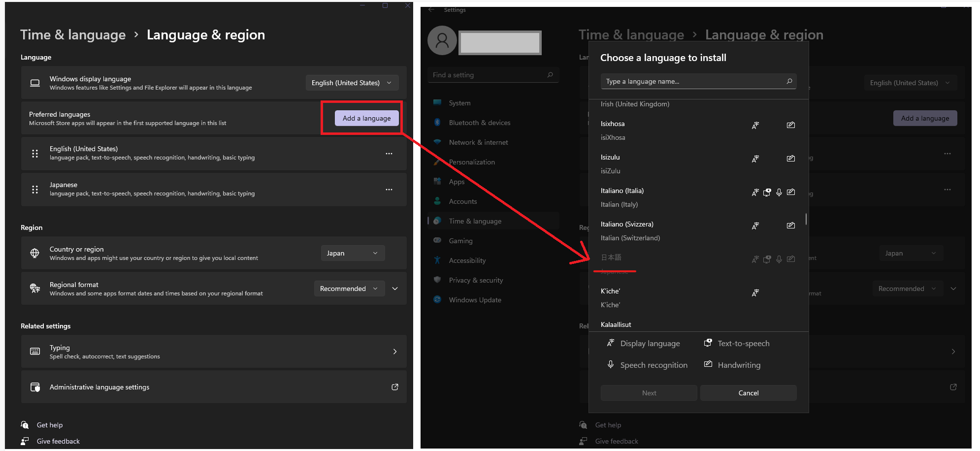The image size is (980, 451).
Task: Click Text-to-speech legend icon
Action: click(x=708, y=343)
